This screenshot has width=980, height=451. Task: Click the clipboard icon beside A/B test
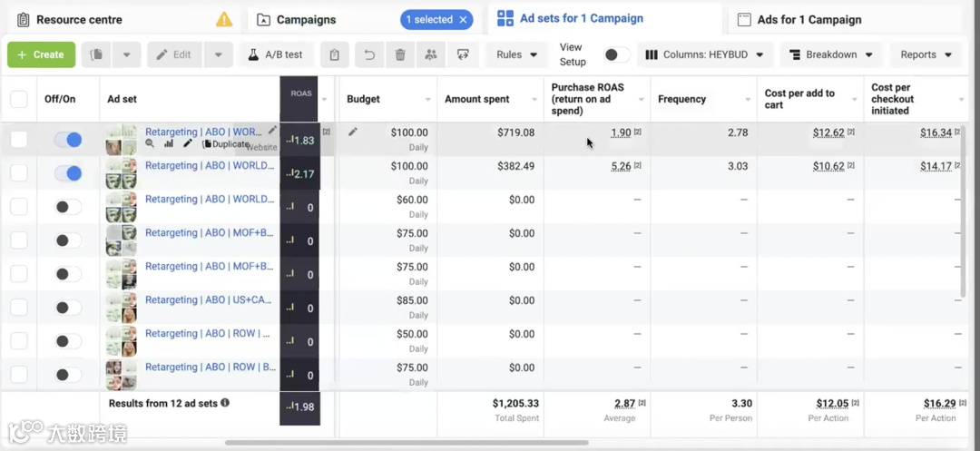pos(335,54)
